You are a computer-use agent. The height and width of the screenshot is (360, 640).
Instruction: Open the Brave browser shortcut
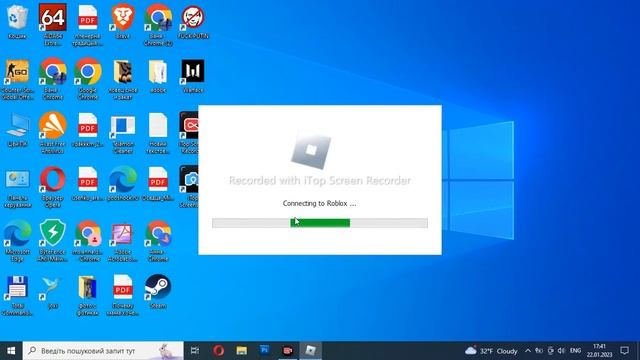123,21
